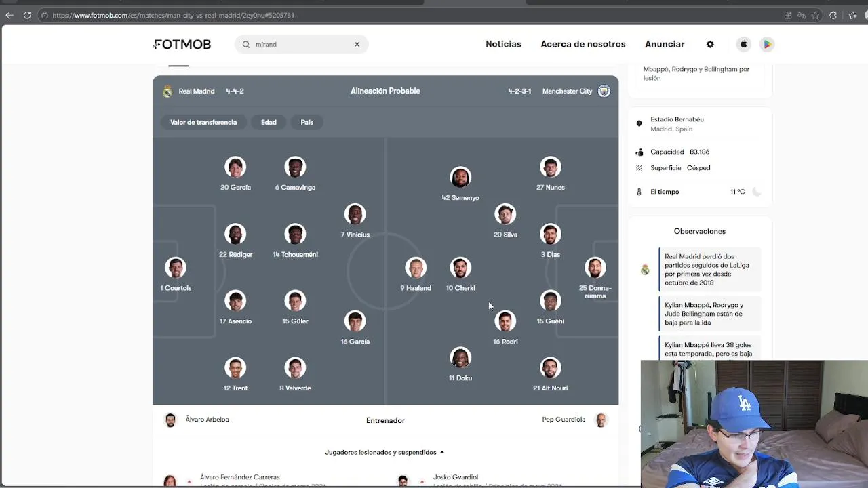This screenshot has width=868, height=488.
Task: Read observation about Mbappé 38 goles
Action: 709,349
